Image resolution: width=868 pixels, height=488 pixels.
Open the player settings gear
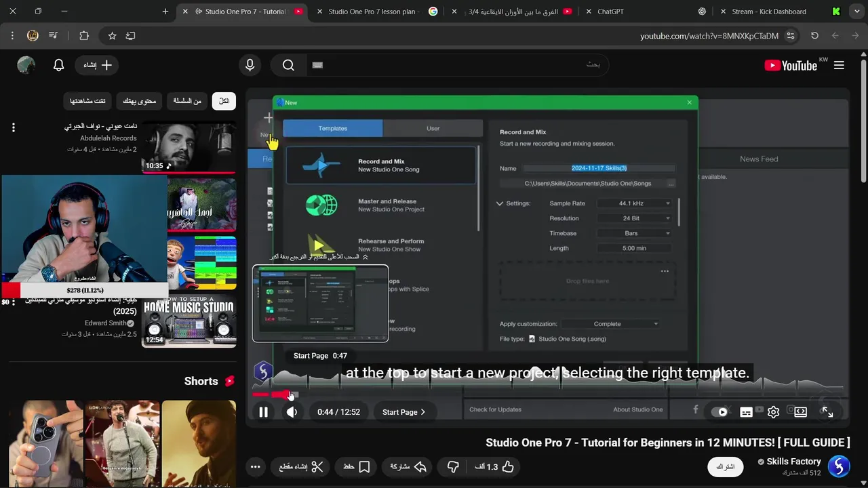(773, 412)
